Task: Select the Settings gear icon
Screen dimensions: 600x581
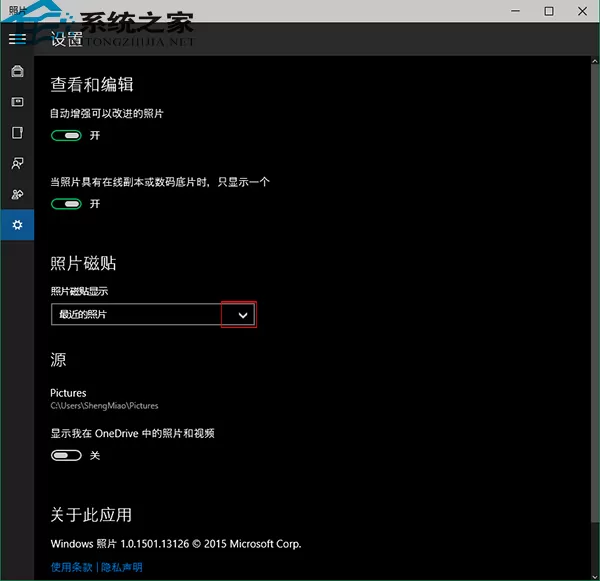Action: point(17,225)
